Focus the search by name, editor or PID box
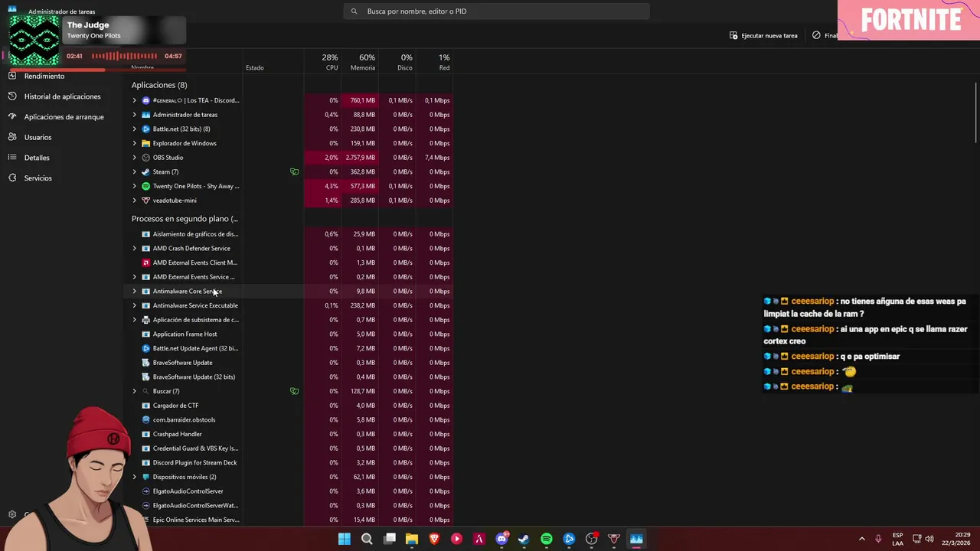Image resolution: width=980 pixels, height=551 pixels. [496, 11]
